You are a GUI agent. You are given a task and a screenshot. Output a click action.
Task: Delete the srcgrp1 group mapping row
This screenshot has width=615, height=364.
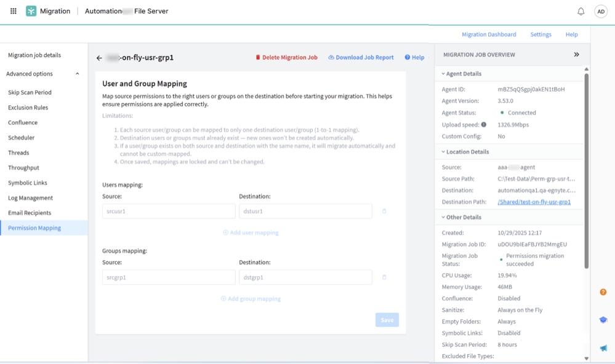(384, 277)
